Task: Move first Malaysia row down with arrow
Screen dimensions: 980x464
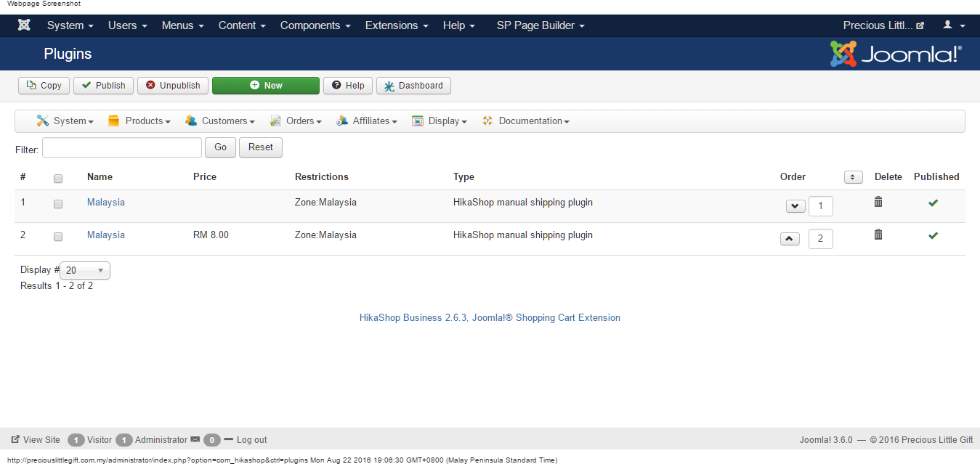Action: 795,206
